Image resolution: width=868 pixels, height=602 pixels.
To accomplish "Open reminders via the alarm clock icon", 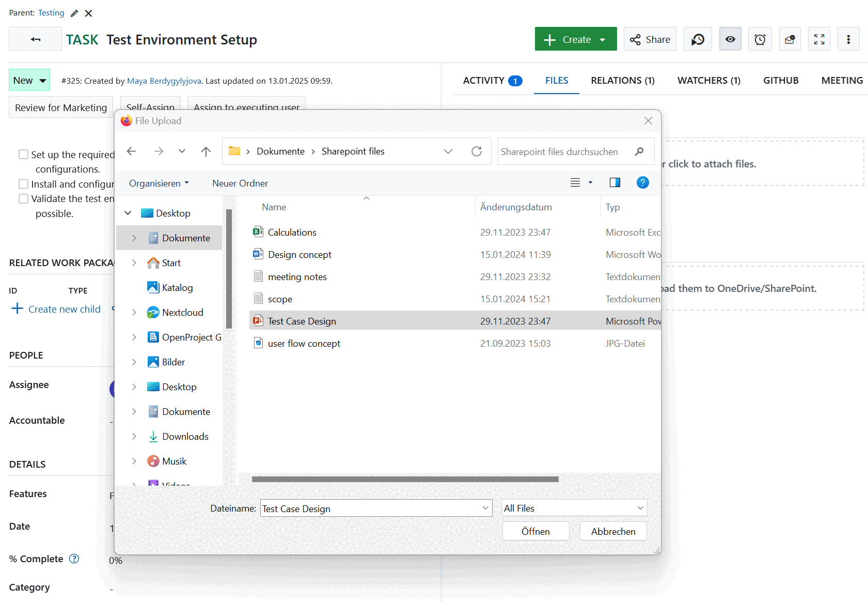I will click(760, 39).
